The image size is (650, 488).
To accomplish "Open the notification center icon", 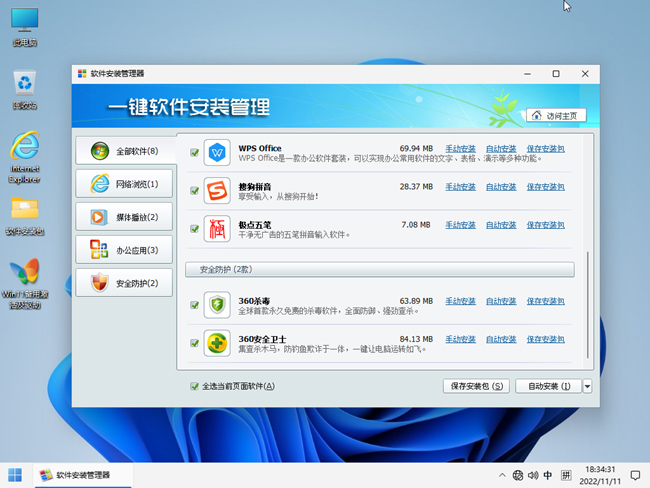I will coord(635,475).
